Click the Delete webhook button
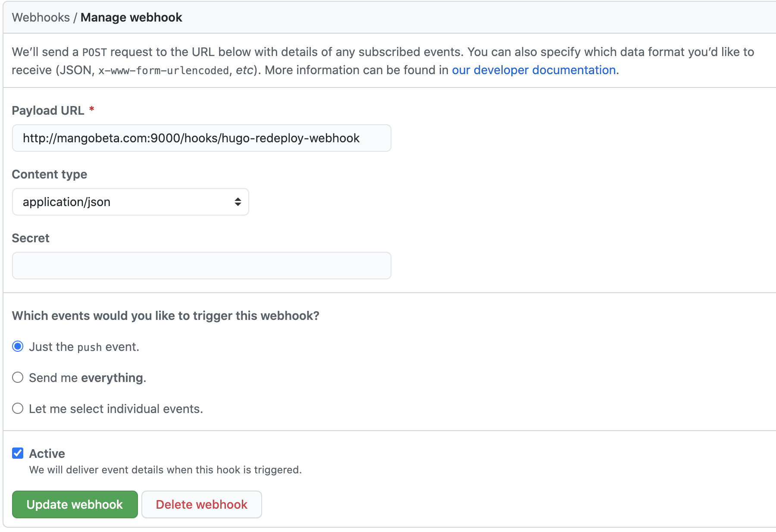This screenshot has width=776, height=532. 201,504
